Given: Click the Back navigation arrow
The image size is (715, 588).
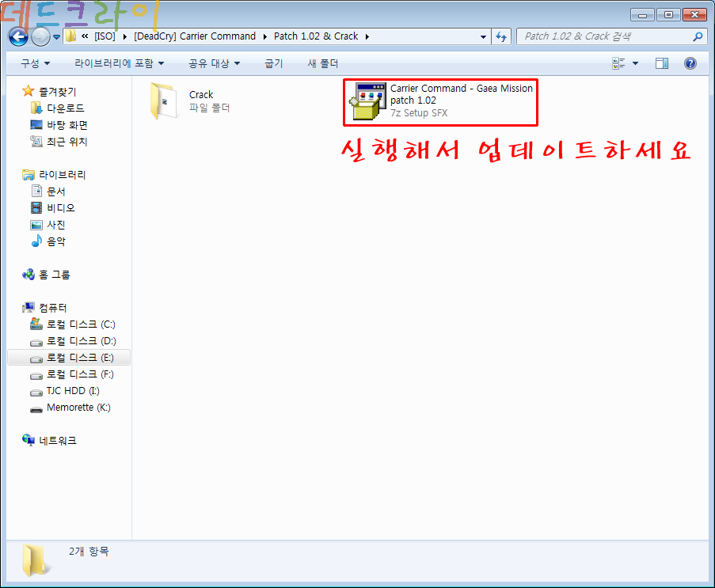Looking at the screenshot, I should click(x=19, y=36).
